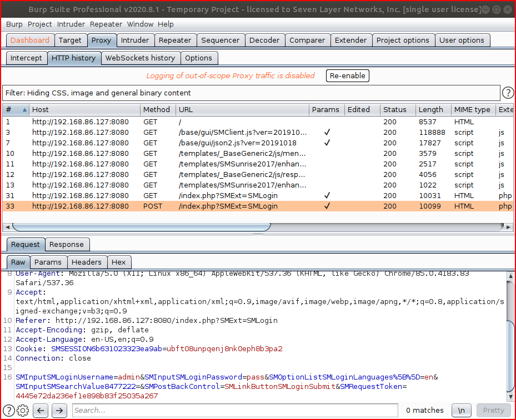Open the Window menu

click(140, 24)
